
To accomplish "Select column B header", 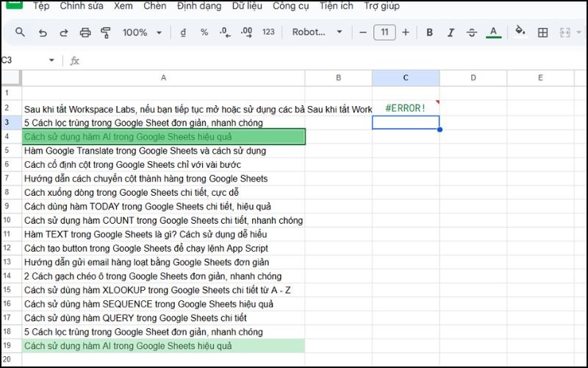I will click(x=338, y=78).
